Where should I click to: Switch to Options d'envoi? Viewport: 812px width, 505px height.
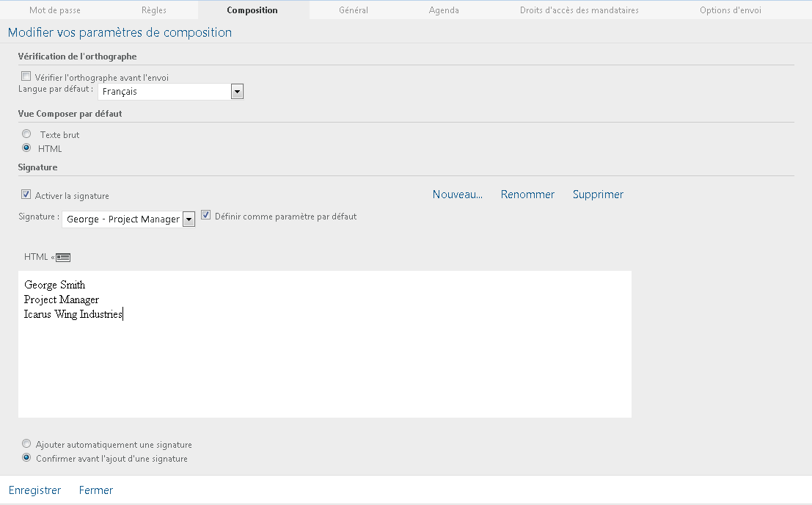729,10
